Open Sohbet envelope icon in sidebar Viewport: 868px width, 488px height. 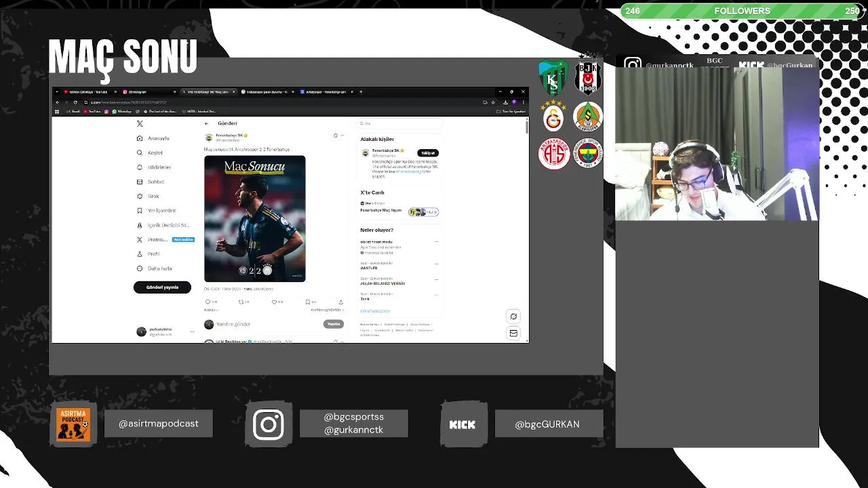click(140, 182)
